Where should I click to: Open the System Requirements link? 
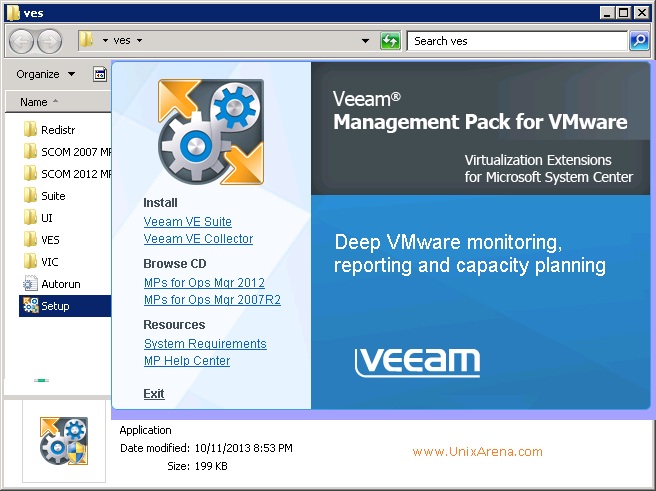[205, 344]
